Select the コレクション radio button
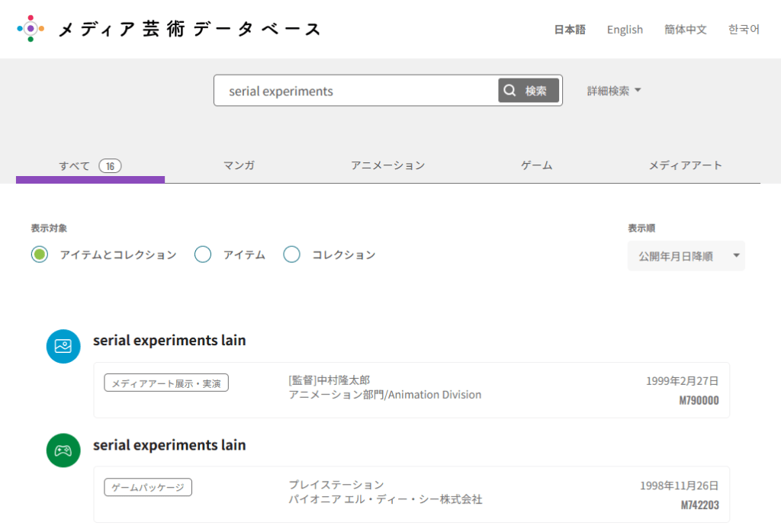This screenshot has width=781, height=532. [x=291, y=255]
